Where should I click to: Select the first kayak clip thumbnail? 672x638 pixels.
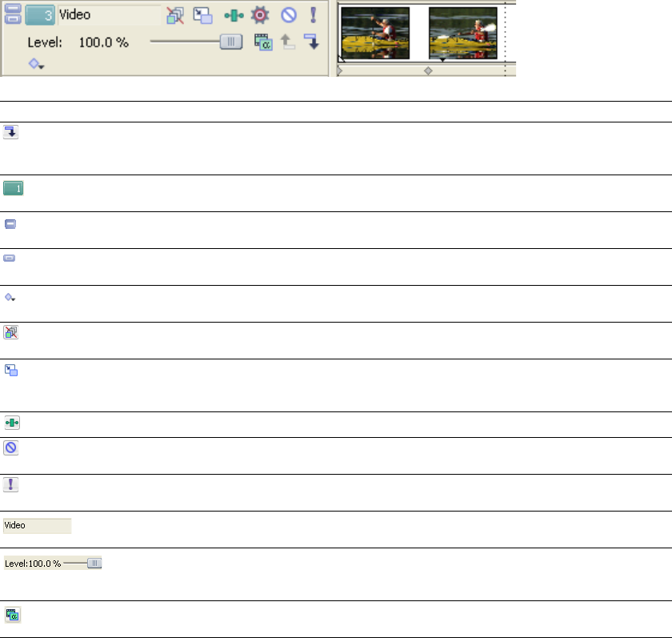click(375, 33)
